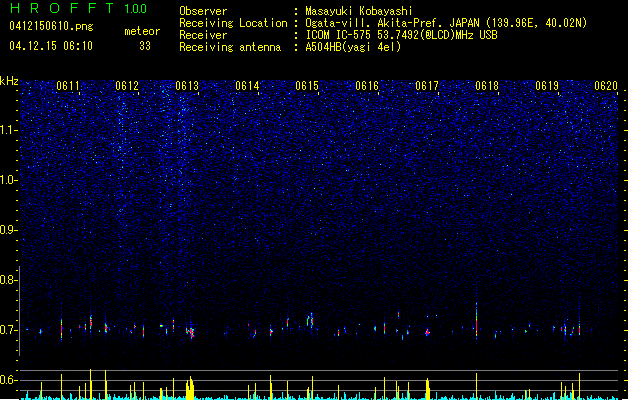Click Receiving antenna label
The width and height of the screenshot is (629, 400).
click(x=230, y=47)
